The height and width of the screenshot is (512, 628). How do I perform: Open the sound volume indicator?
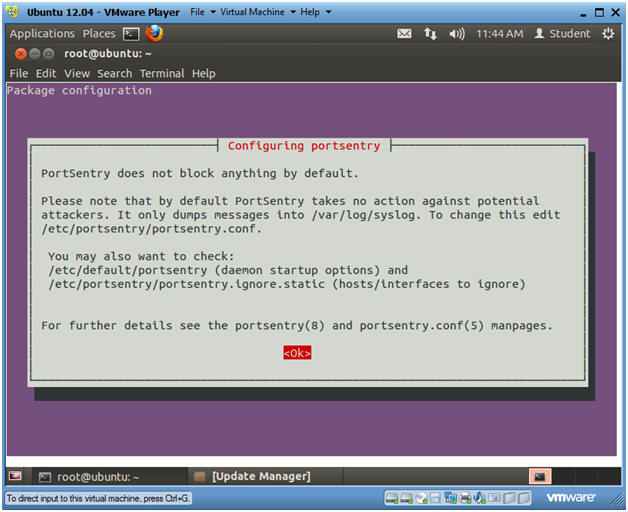click(457, 34)
